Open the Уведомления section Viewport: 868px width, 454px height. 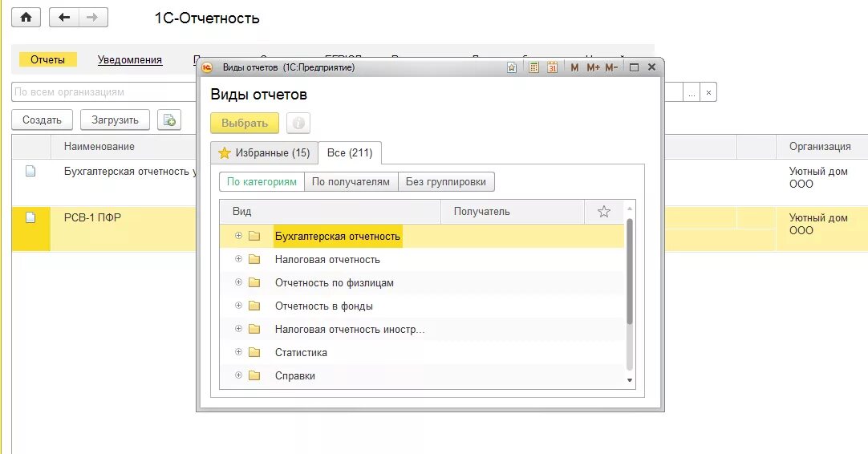(x=130, y=60)
